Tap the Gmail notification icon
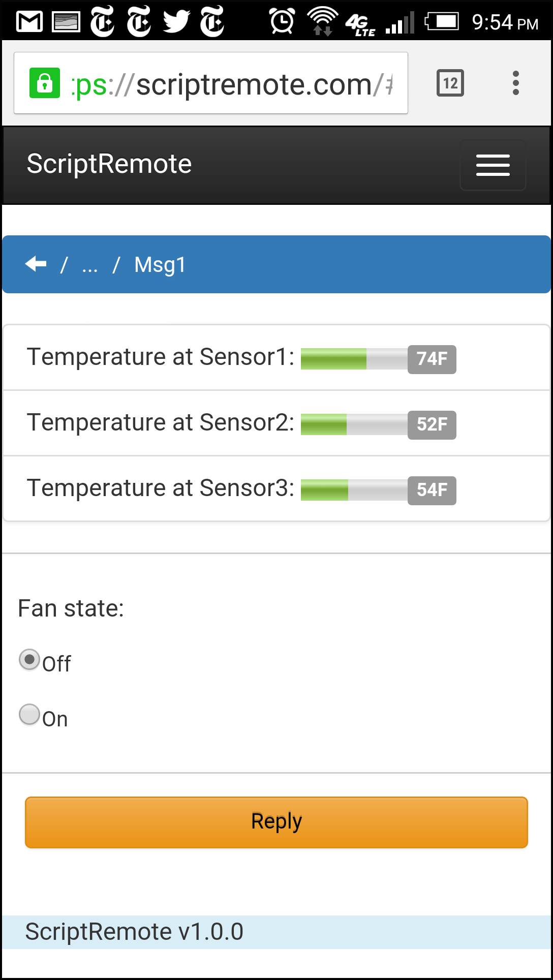The image size is (553, 980). point(29,22)
